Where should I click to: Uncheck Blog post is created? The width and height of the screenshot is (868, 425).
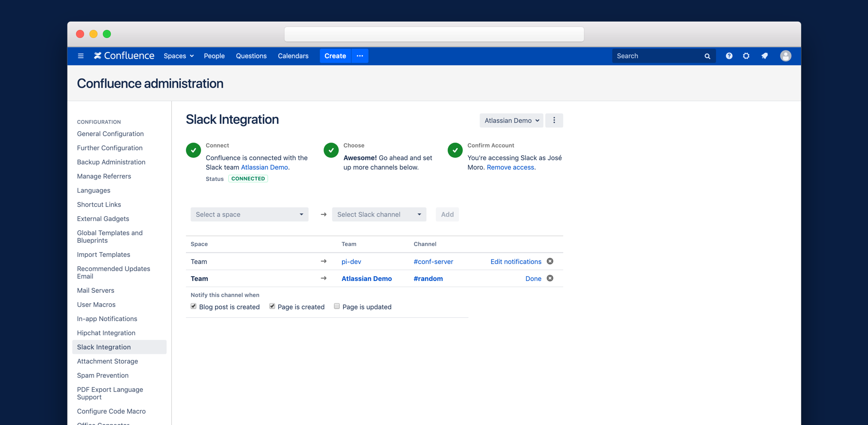coord(193,306)
